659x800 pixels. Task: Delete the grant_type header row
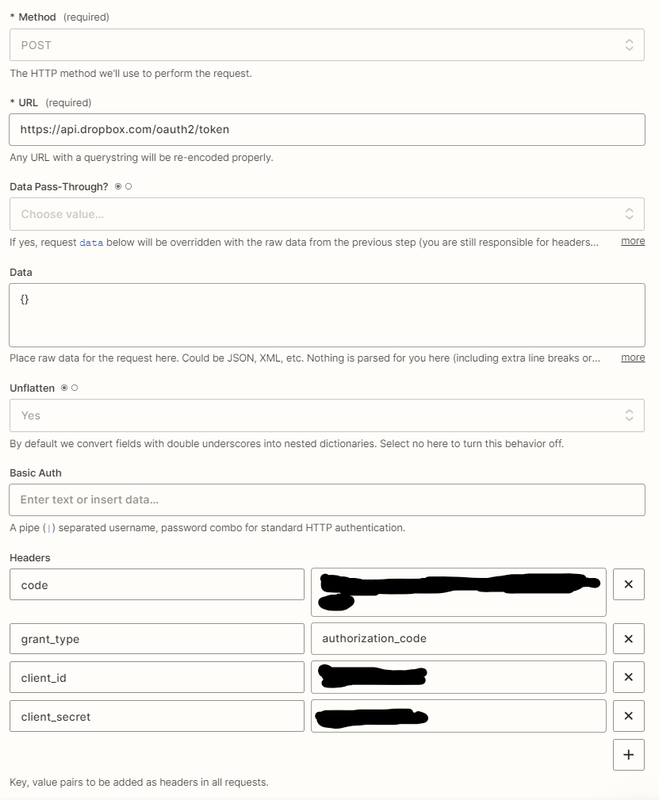(x=628, y=639)
